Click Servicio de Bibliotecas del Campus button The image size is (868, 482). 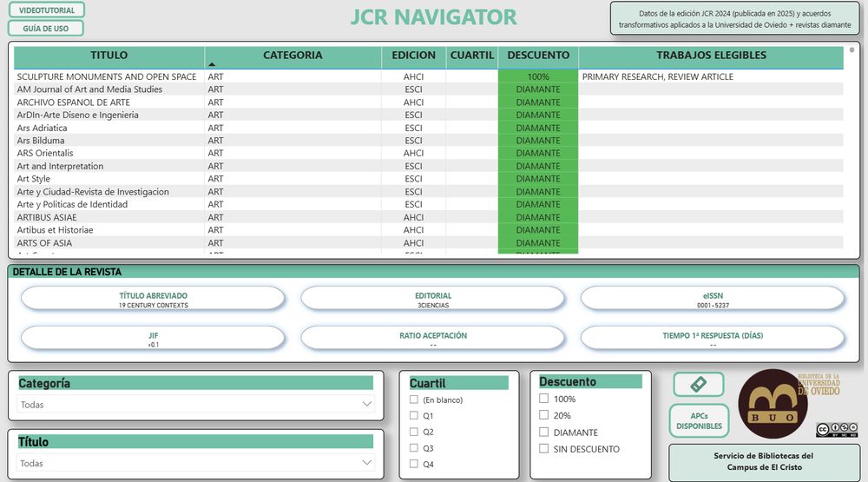(763, 461)
